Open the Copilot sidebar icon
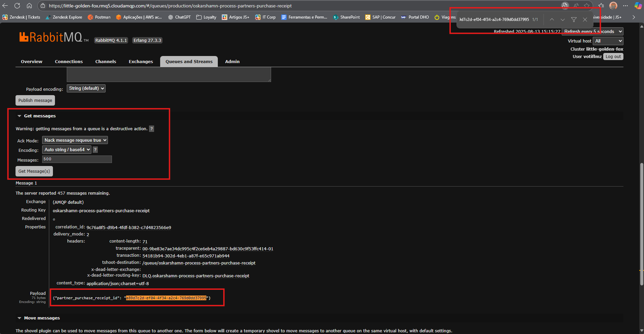The height and width of the screenshot is (334, 644). (638, 6)
